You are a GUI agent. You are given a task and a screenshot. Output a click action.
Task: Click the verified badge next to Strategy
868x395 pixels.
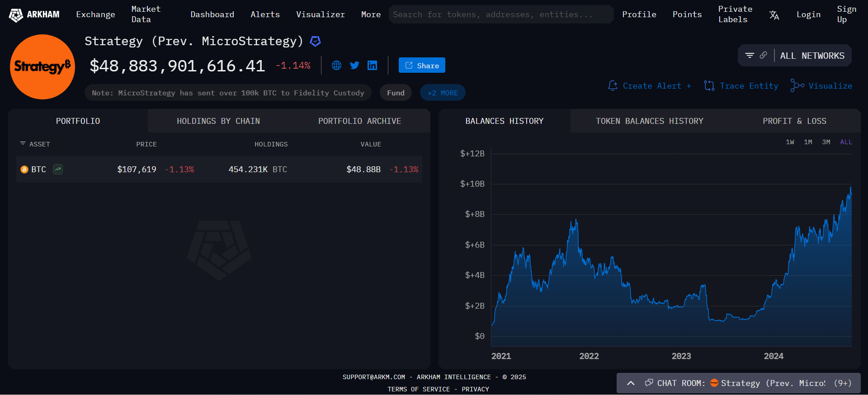tap(315, 42)
